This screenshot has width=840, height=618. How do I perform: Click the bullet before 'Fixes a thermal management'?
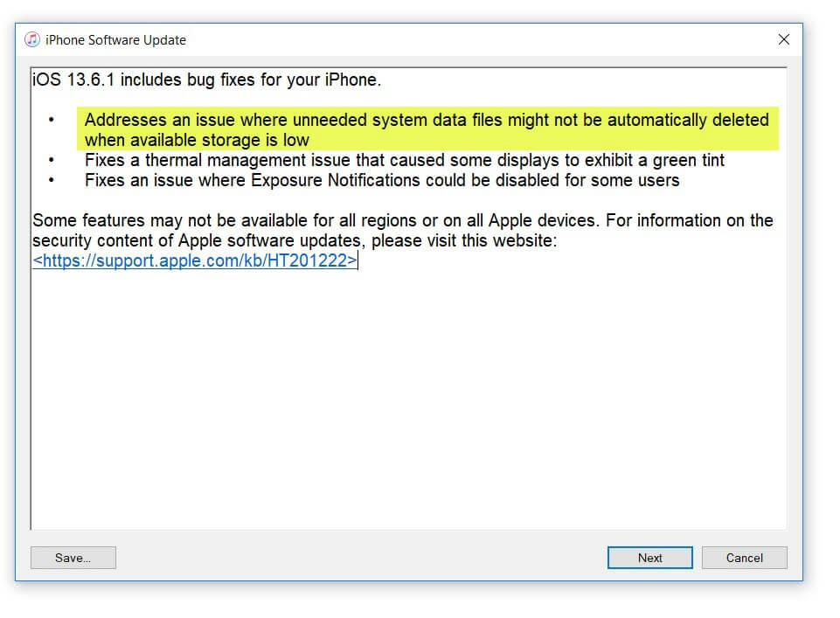pos(52,161)
